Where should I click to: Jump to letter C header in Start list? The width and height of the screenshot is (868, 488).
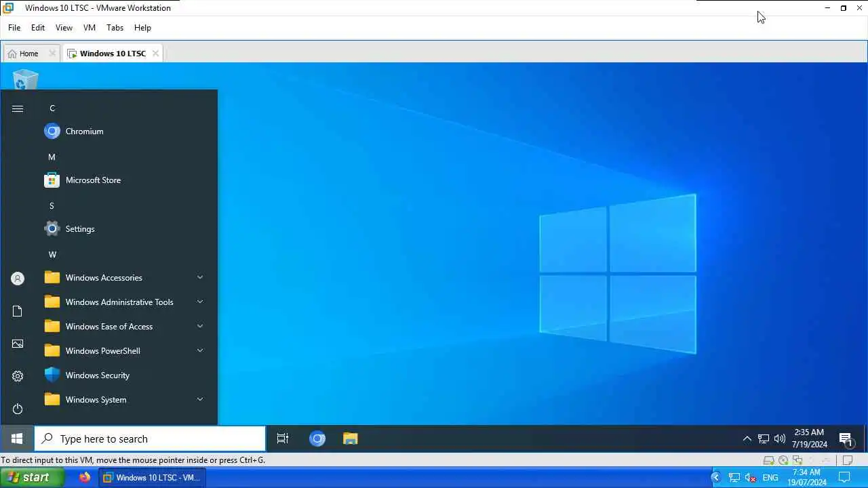pos(52,108)
